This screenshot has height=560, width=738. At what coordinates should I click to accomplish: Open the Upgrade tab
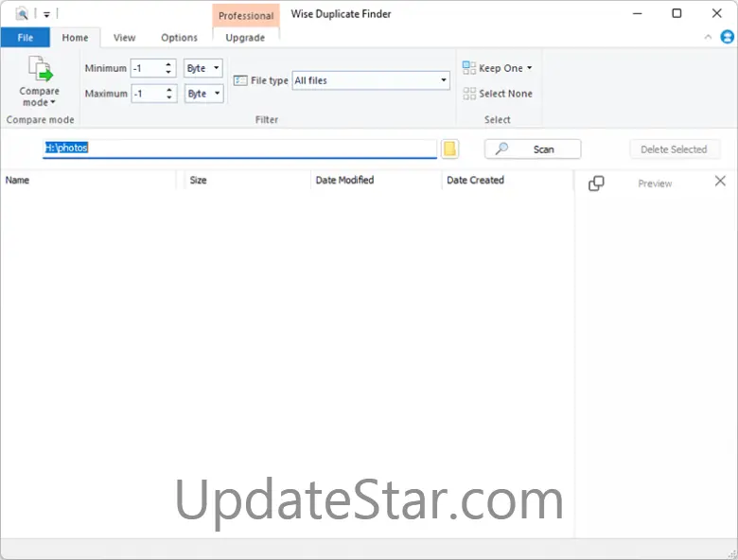(x=245, y=38)
